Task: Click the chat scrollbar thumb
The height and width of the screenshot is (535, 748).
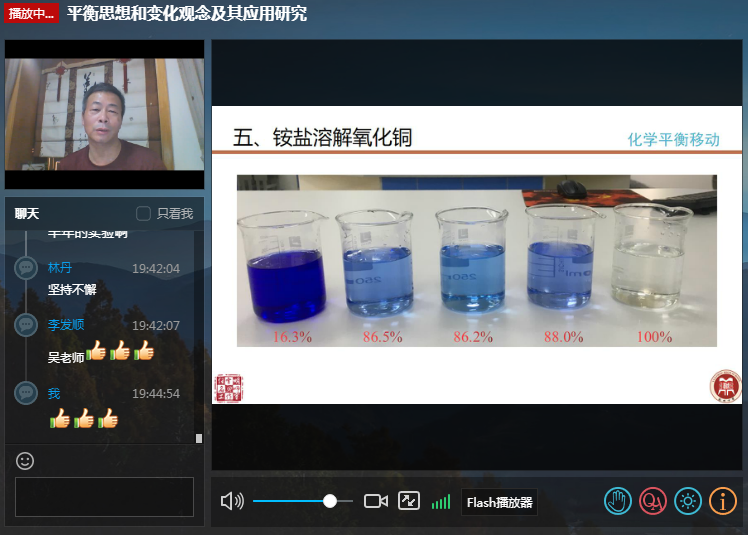Action: 198,438
